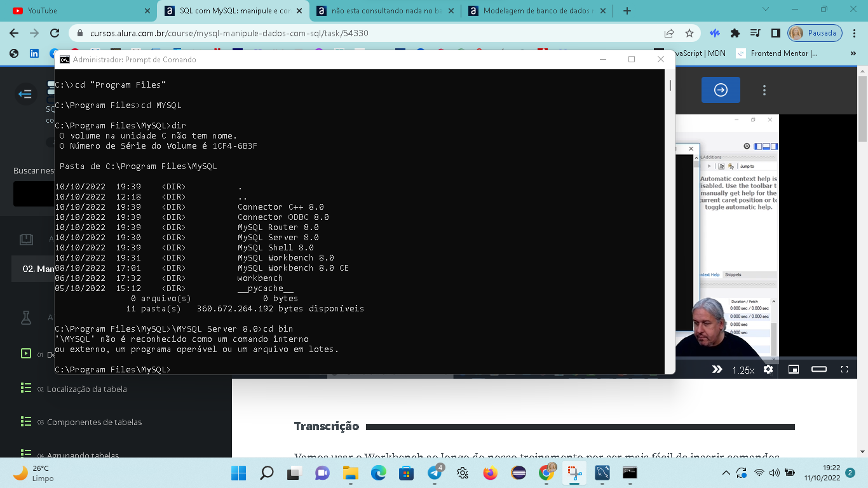Image resolution: width=868 pixels, height=488 pixels.
Task: Open the Snipping Tool taskbar icon
Action: (x=574, y=473)
